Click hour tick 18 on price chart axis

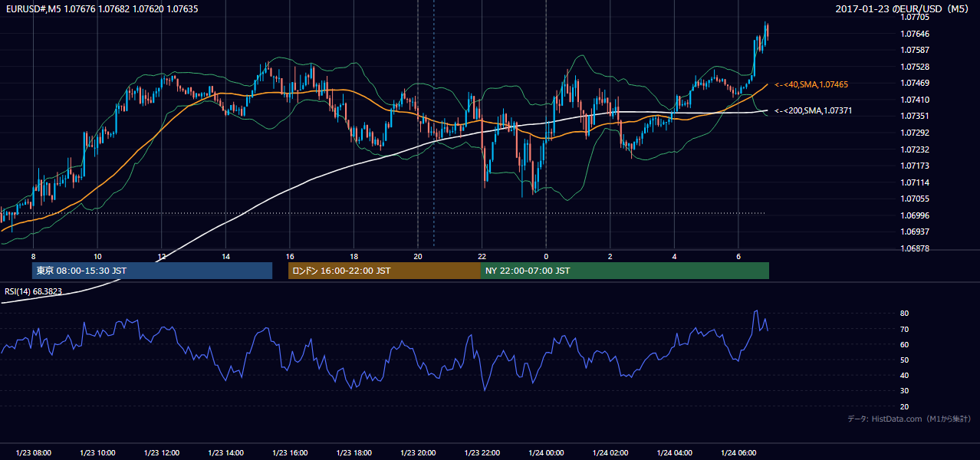pos(354,256)
